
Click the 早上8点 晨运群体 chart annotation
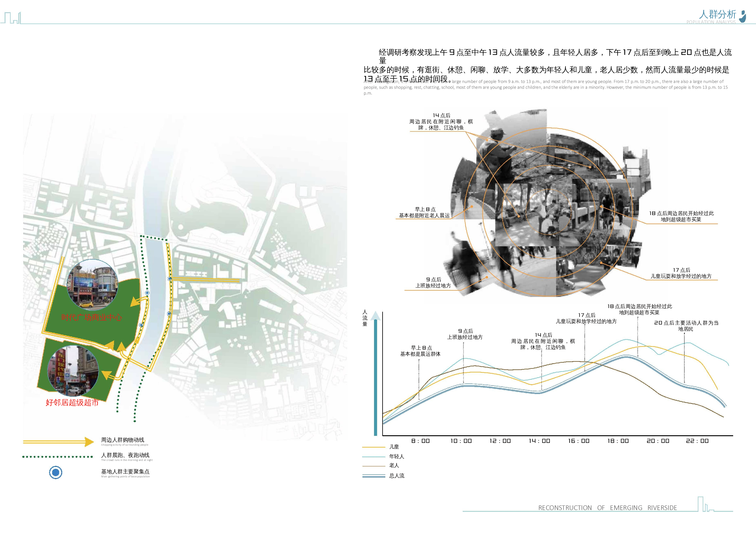tap(420, 351)
